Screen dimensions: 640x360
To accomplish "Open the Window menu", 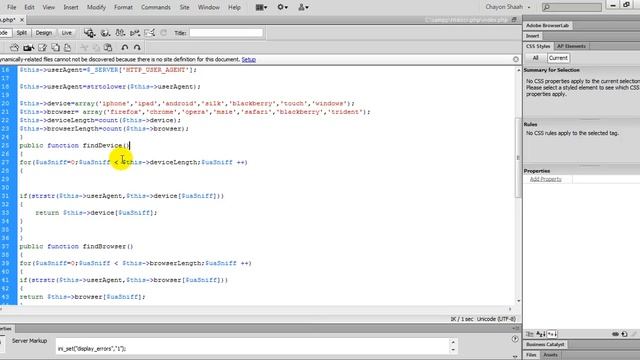I will click(209, 7).
